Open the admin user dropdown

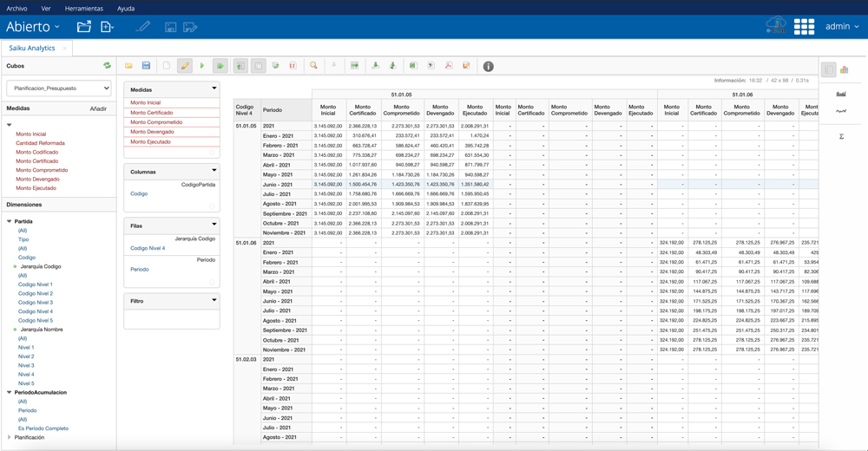tap(842, 27)
